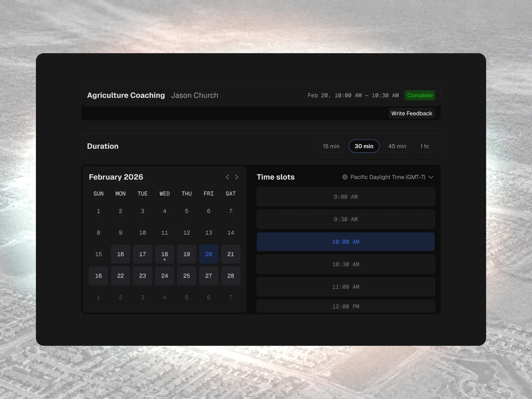The width and height of the screenshot is (532, 399).
Task: Click the Jason Church name
Action: click(194, 95)
